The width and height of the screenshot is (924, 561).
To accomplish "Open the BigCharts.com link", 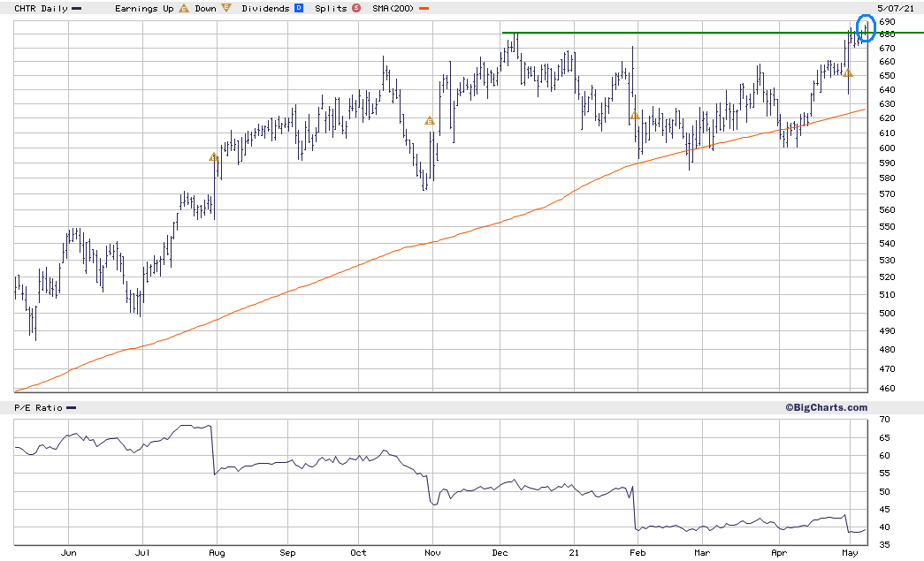I will coord(826,407).
